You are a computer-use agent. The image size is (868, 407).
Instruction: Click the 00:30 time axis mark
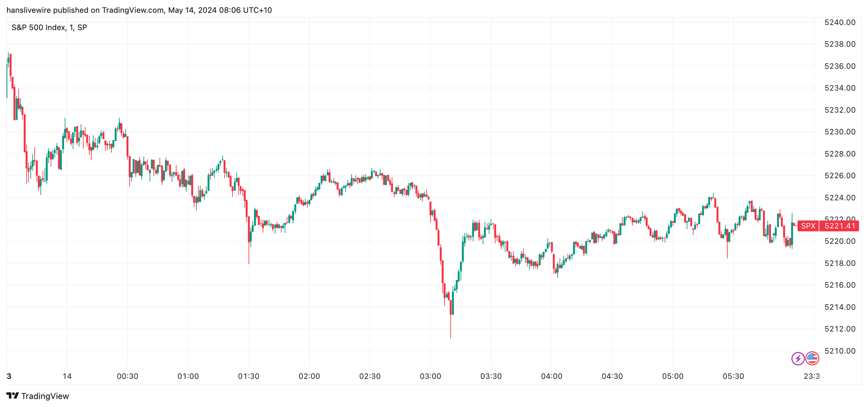coord(127,376)
